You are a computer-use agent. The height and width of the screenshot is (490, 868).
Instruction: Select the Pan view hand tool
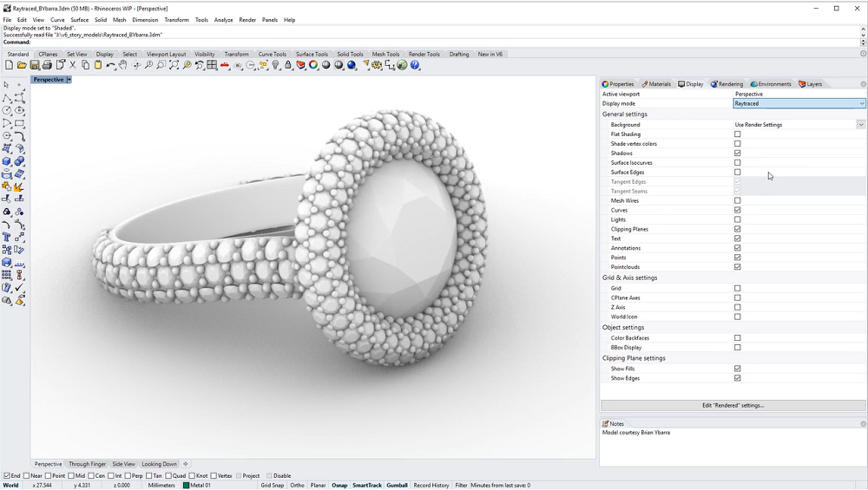123,65
